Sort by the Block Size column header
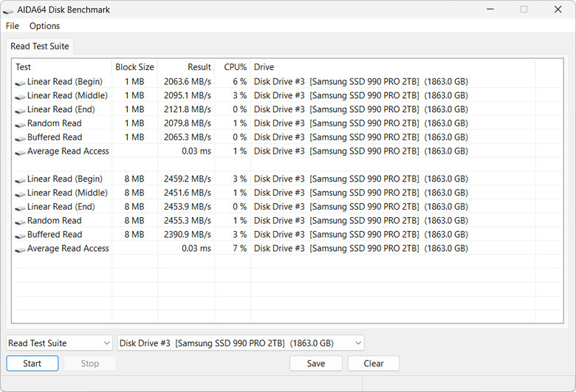Viewport: 576px width, 392px height. point(134,67)
